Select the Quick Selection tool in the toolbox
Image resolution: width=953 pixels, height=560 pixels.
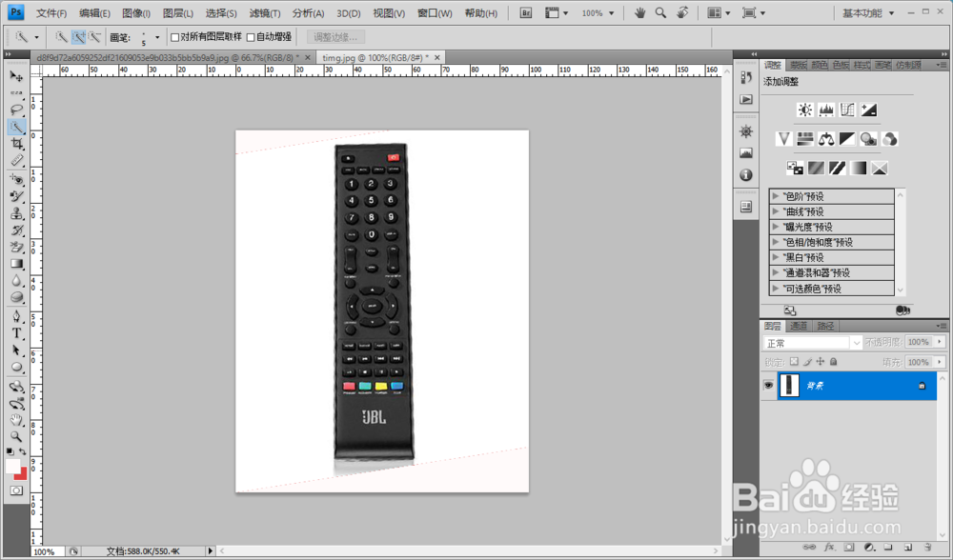coord(16,127)
